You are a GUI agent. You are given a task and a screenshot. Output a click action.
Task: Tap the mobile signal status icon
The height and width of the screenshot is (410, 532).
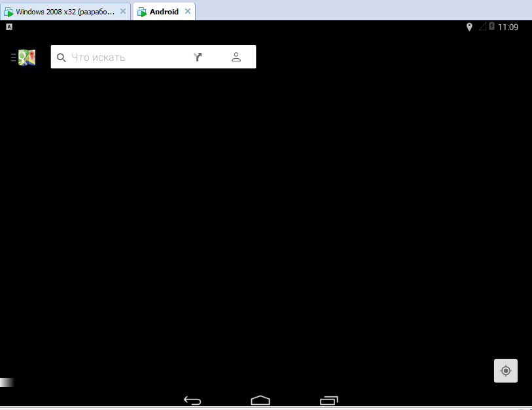click(482, 27)
